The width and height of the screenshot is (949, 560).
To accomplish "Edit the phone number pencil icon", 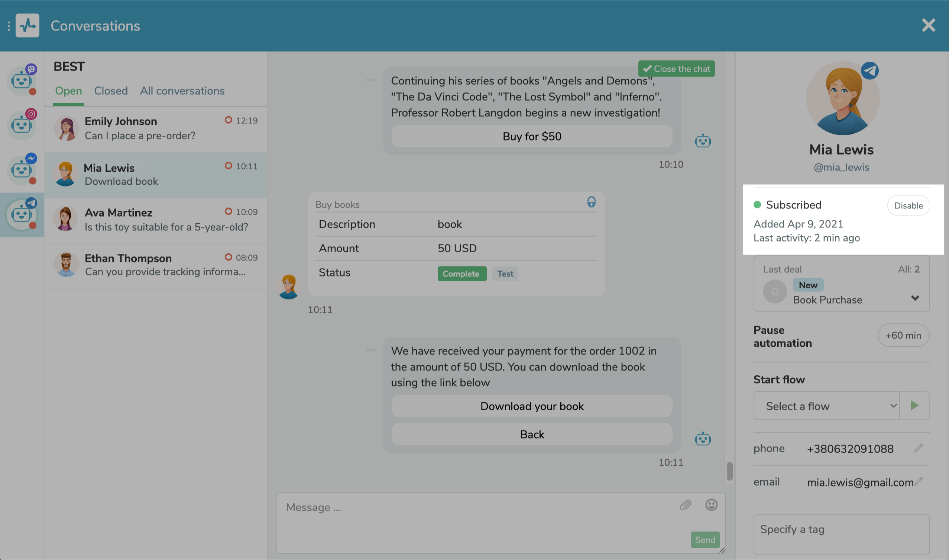I will 918,448.
